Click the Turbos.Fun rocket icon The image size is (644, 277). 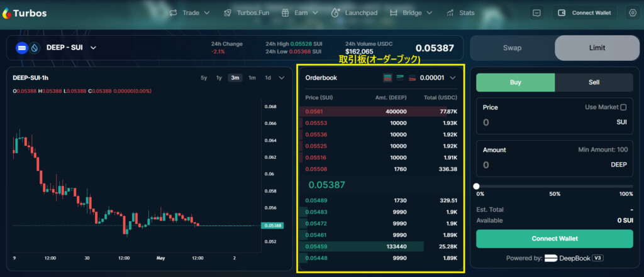pos(228,13)
